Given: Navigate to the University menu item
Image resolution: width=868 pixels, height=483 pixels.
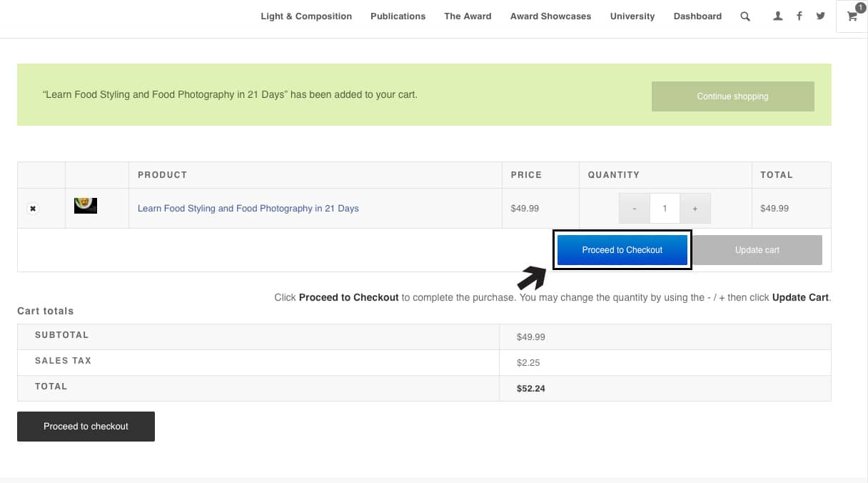Looking at the screenshot, I should tap(632, 16).
